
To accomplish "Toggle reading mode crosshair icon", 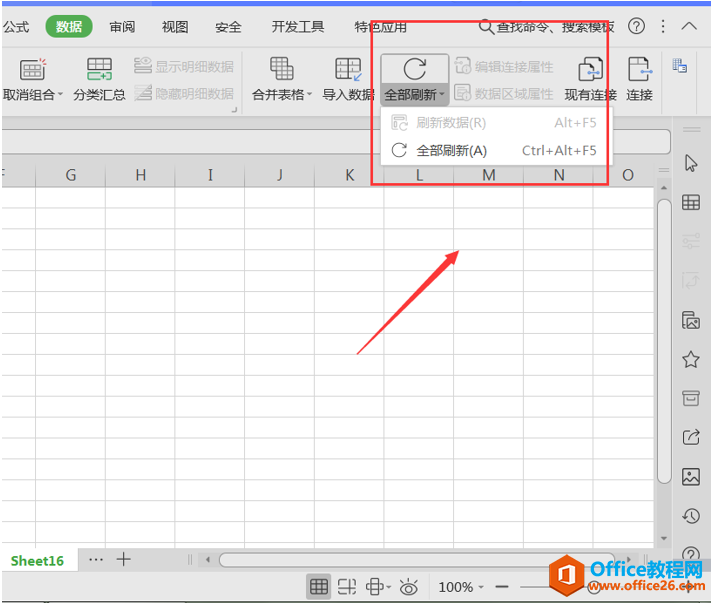I will pyautogui.click(x=375, y=587).
